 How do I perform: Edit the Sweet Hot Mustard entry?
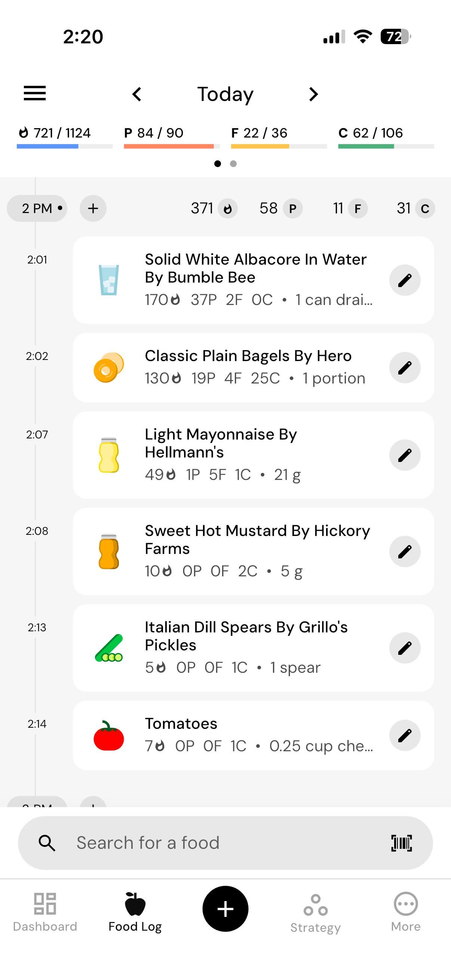click(x=405, y=552)
